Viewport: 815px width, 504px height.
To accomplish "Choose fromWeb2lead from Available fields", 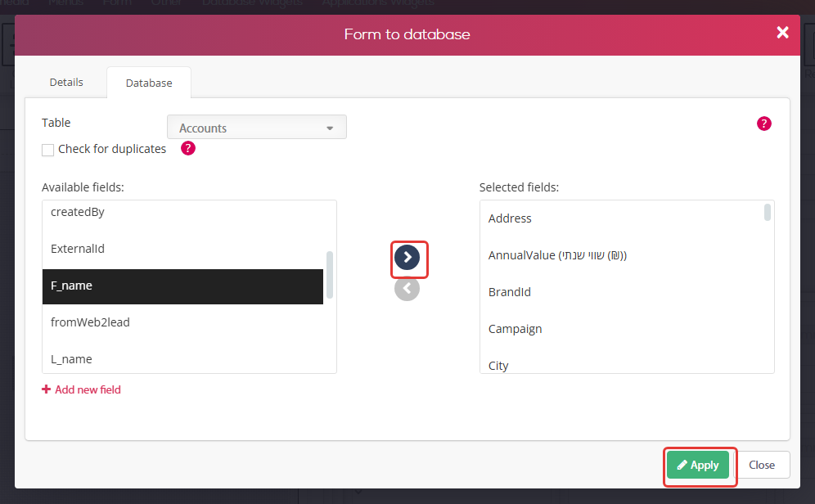I will point(183,322).
